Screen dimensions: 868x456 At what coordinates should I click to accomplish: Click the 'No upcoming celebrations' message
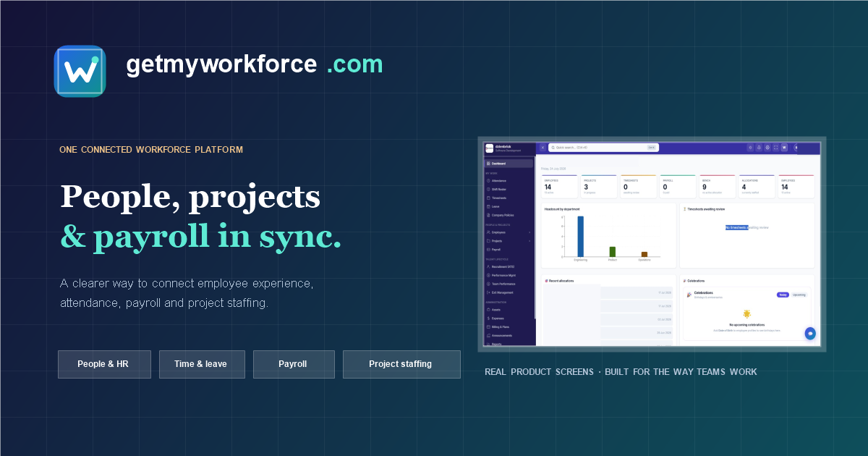coord(747,325)
